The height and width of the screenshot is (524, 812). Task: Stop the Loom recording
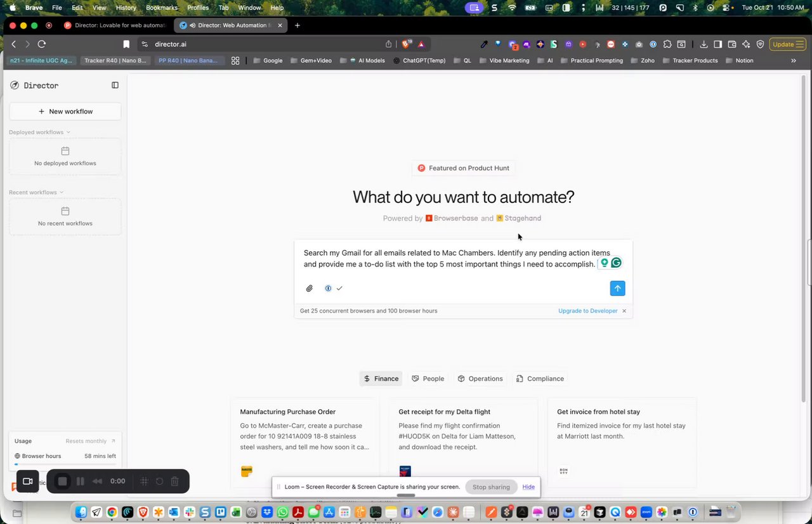pos(62,481)
